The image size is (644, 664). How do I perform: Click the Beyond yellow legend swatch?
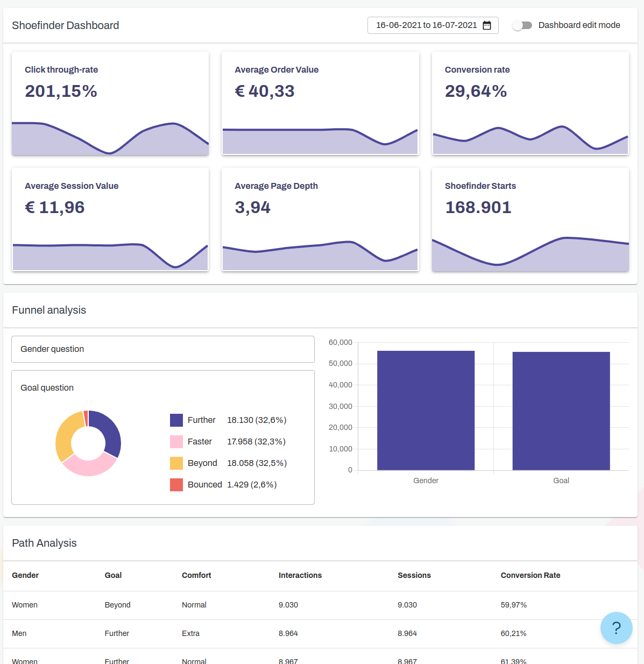pos(176,463)
